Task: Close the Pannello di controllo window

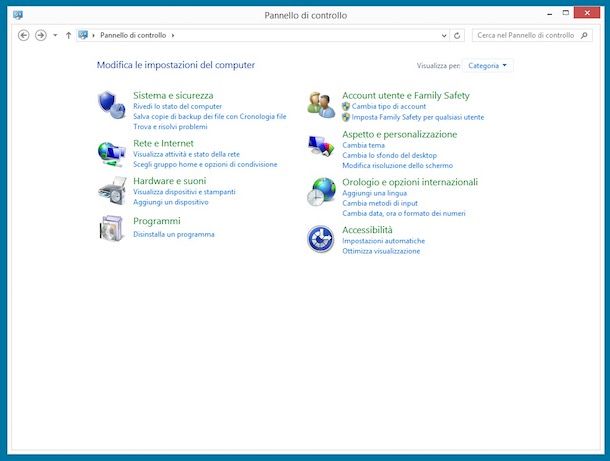Action: tap(587, 13)
